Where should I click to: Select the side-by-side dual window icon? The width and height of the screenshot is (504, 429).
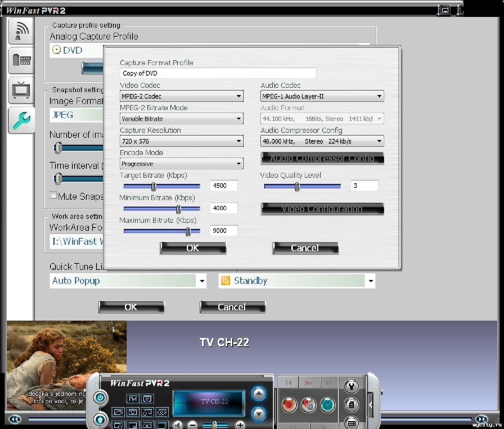147,425
